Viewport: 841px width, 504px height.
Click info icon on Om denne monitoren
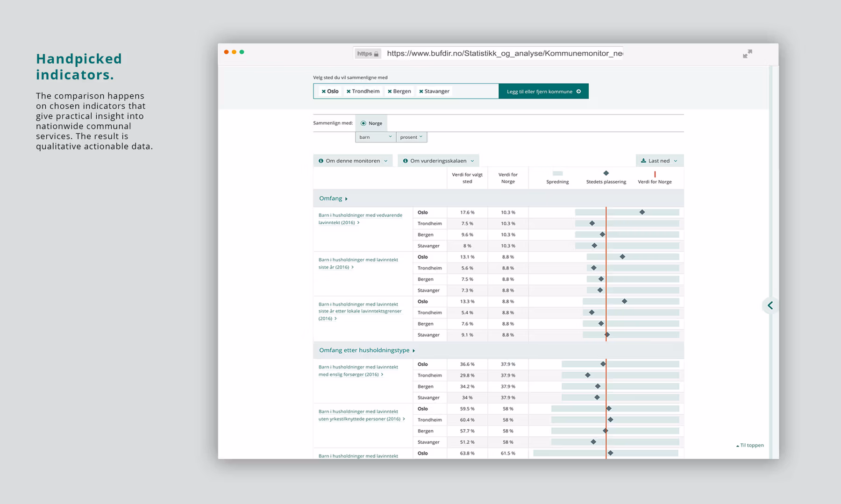point(321,161)
